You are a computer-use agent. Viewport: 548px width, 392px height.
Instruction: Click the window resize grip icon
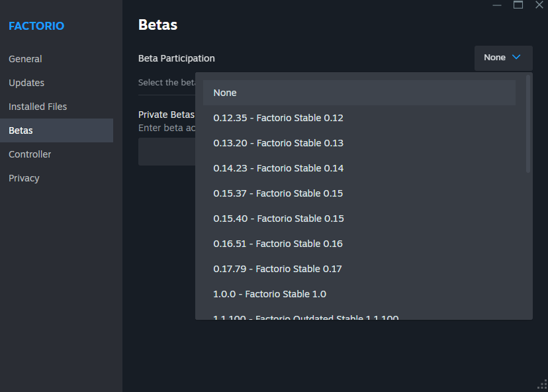(543, 384)
